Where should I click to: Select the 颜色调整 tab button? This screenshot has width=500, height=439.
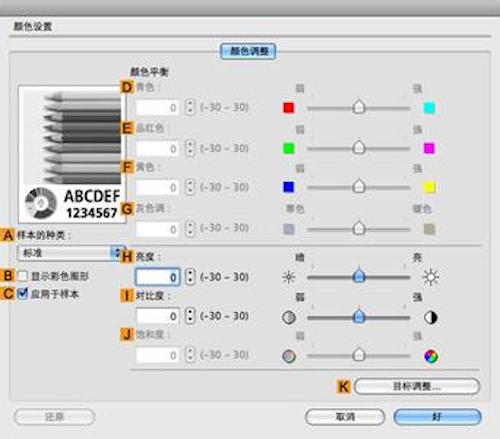click(x=248, y=51)
